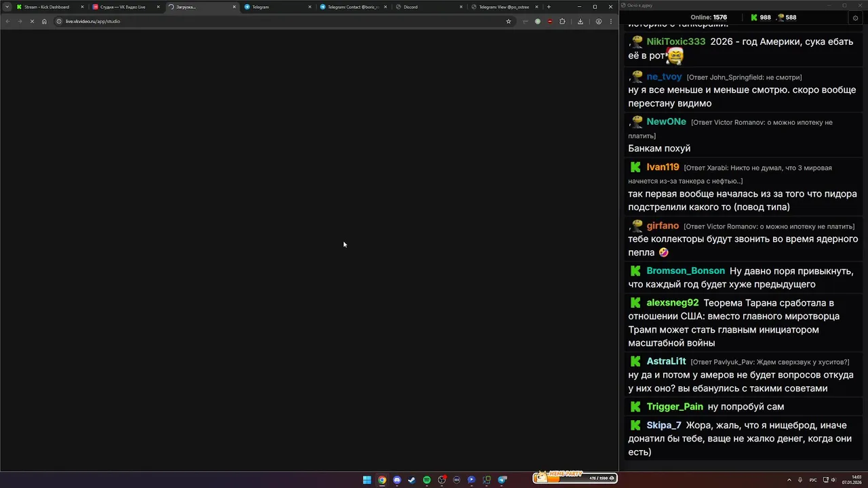Focus the live.vkvideo.ru address bar
868x488 pixels.
click(285, 21)
